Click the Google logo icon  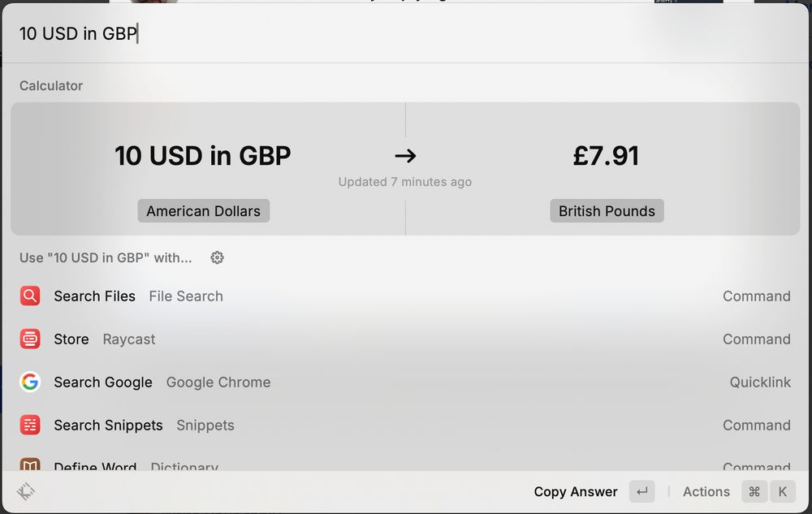pos(30,382)
